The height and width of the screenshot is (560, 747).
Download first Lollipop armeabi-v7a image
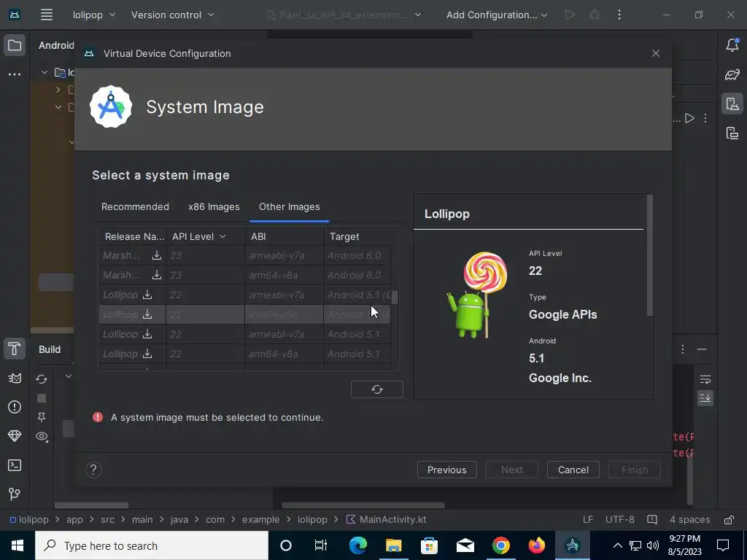pyautogui.click(x=147, y=295)
